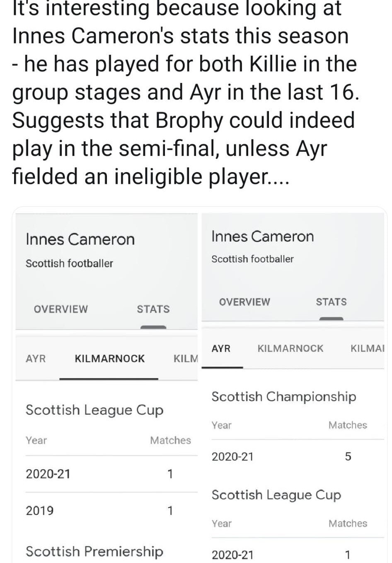The width and height of the screenshot is (392, 563).
Task: Tap the right Innes Cameron name heading
Action: point(263,236)
